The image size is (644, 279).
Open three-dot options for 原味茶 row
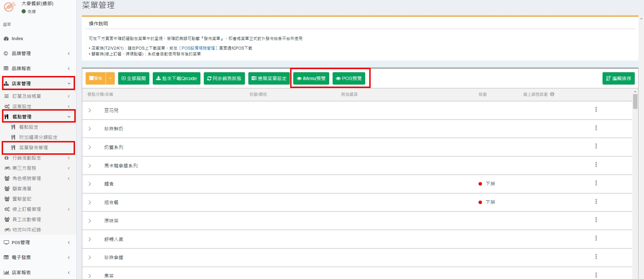tap(596, 220)
